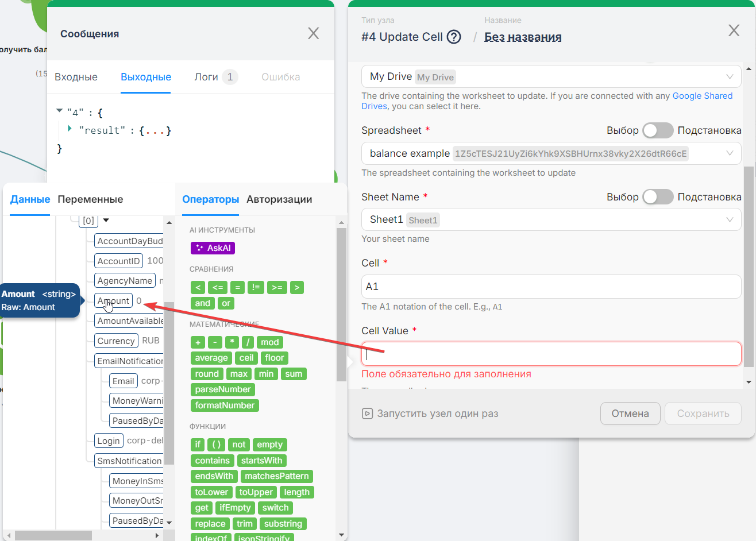756x541 pixels.
Task: Insert the and operator
Action: pyautogui.click(x=203, y=303)
